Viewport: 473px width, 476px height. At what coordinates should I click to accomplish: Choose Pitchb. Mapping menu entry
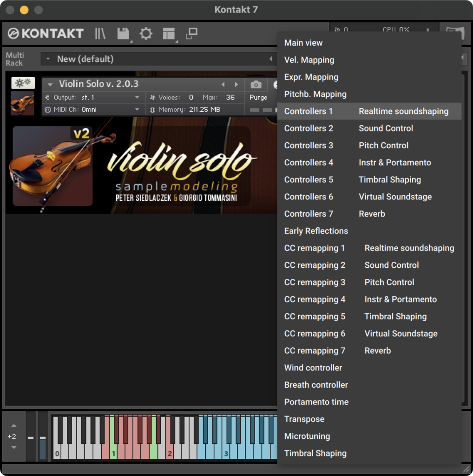coord(369,94)
